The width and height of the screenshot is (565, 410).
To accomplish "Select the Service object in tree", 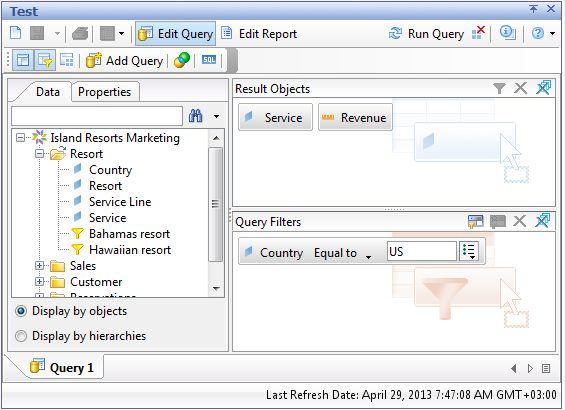I will click(107, 218).
